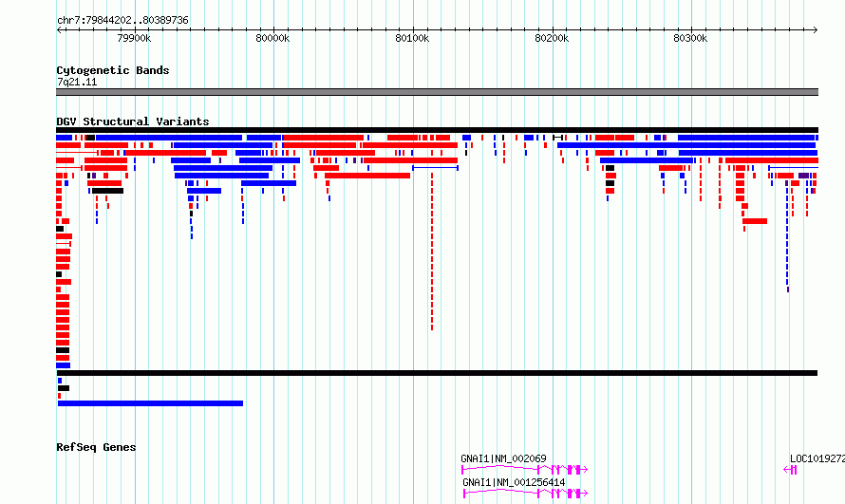Click the 7q21.11 band label
The image size is (845, 504).
pyautogui.click(x=77, y=82)
